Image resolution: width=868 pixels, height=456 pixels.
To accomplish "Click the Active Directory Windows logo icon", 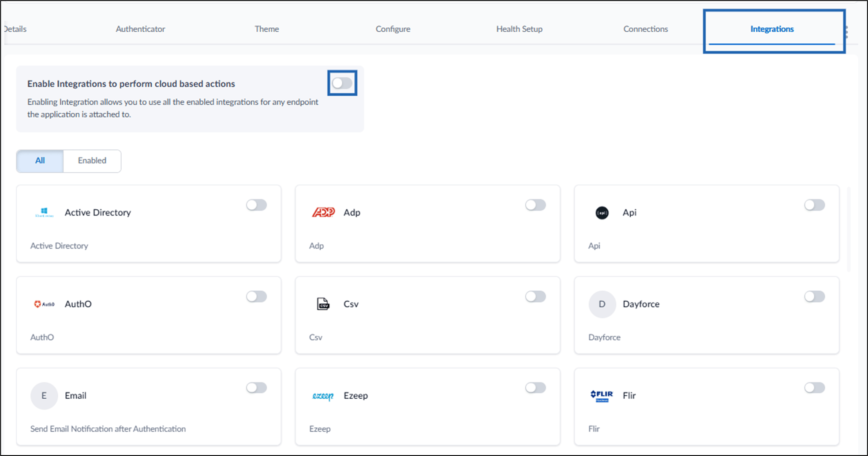I will coord(44,213).
